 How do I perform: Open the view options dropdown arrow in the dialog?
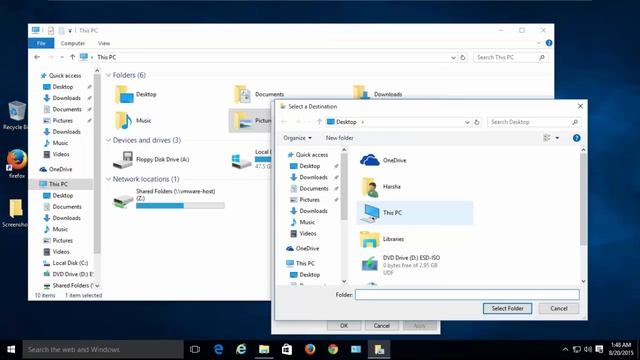pyautogui.click(x=557, y=138)
